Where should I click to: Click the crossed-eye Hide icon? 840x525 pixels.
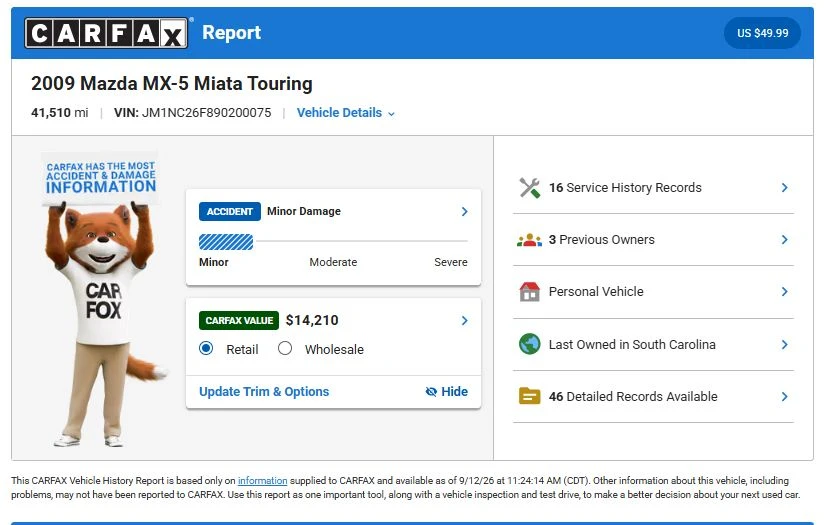tap(431, 392)
